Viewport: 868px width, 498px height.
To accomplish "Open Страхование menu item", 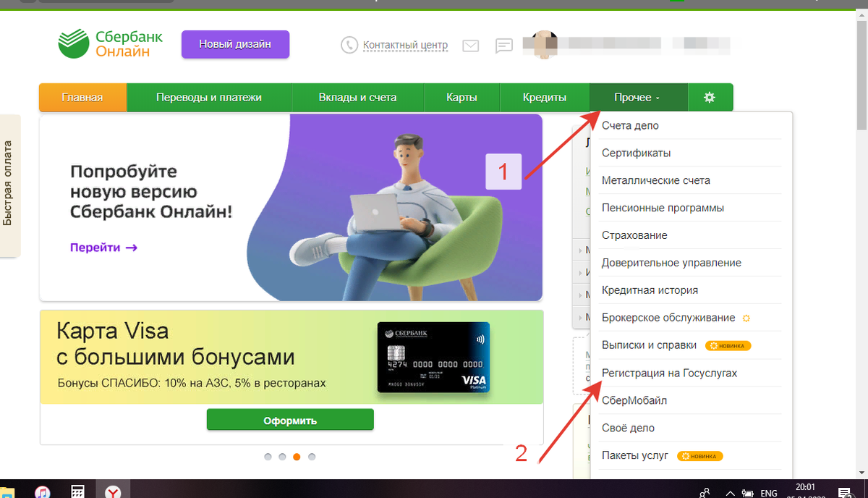I will pos(691,235).
